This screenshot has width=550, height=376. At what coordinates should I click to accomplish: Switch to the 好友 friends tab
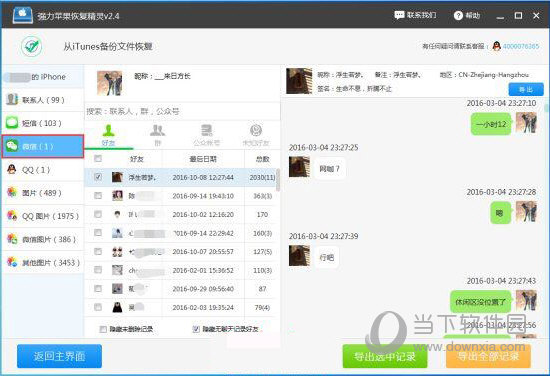click(109, 135)
